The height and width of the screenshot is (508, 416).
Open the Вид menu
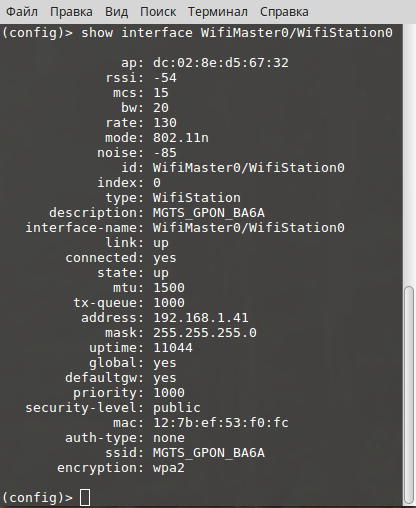(116, 12)
